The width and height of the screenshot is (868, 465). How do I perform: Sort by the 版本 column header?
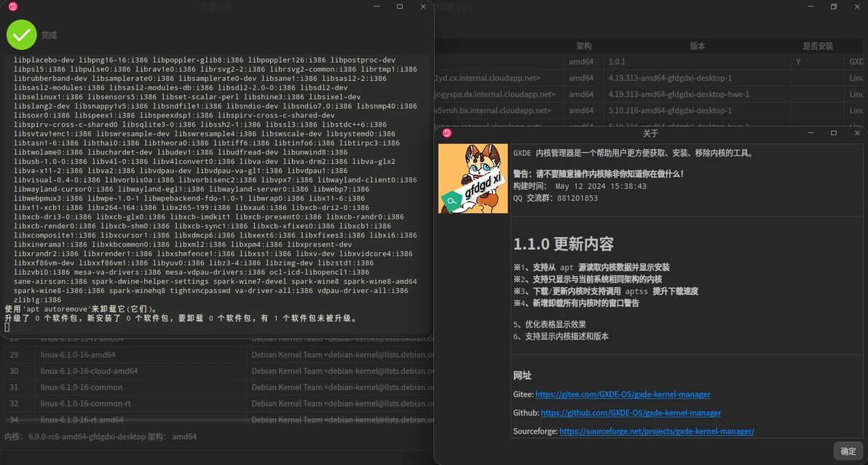[x=698, y=46]
